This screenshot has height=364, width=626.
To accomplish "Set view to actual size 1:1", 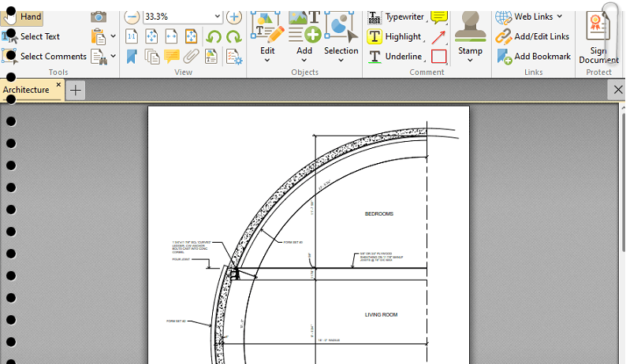I will 132,36.
